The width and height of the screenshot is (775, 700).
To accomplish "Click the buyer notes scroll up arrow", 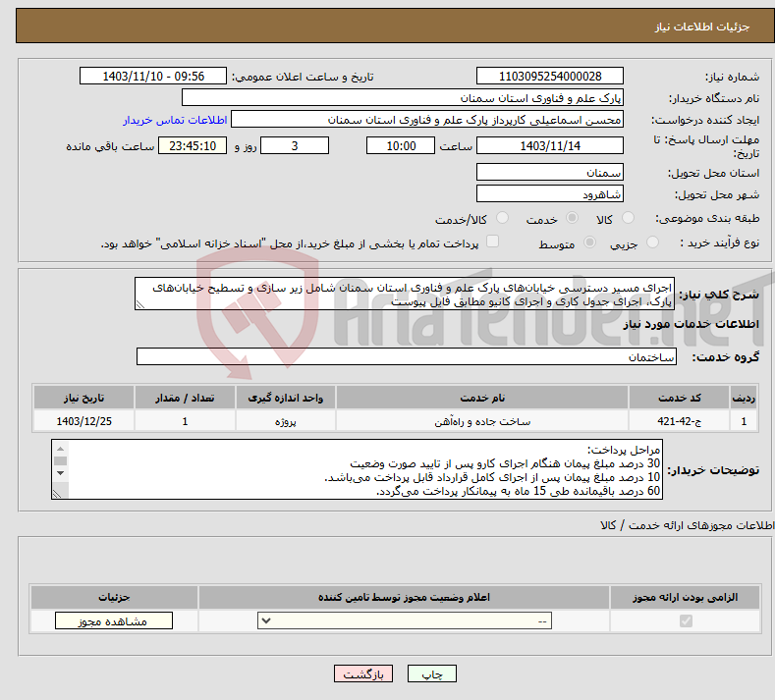I will (x=60, y=449).
